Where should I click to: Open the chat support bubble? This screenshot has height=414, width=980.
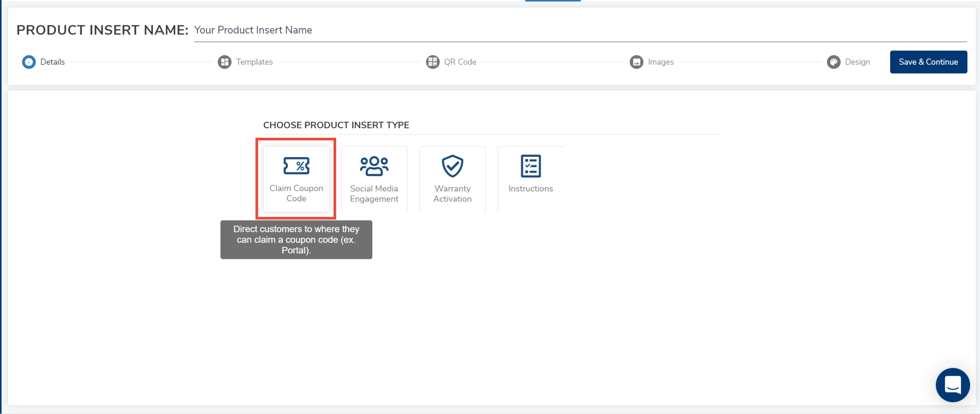tap(952, 385)
